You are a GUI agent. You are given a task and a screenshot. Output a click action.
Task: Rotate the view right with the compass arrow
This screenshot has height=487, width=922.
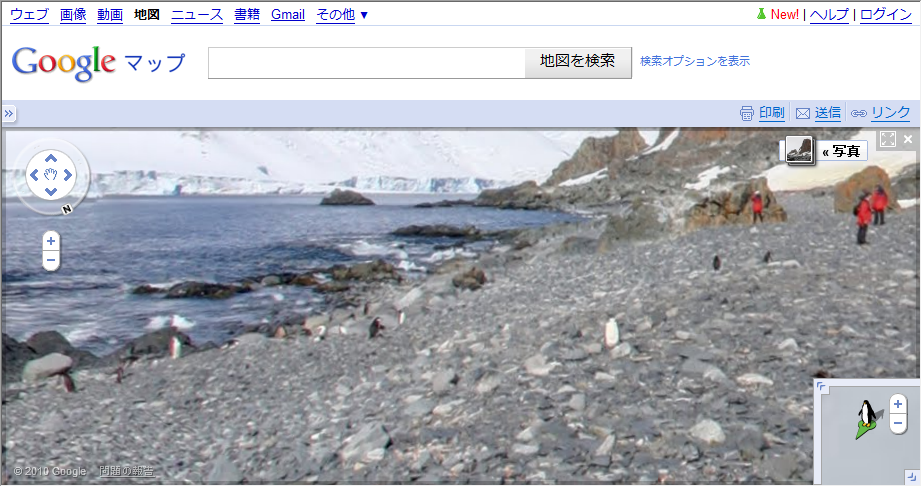(x=68, y=175)
